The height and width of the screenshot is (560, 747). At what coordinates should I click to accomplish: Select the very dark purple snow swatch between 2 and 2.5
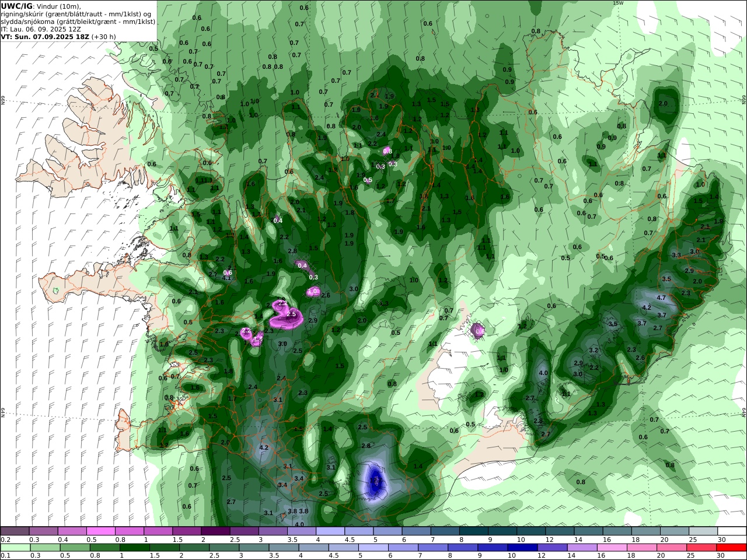[x=215, y=531]
